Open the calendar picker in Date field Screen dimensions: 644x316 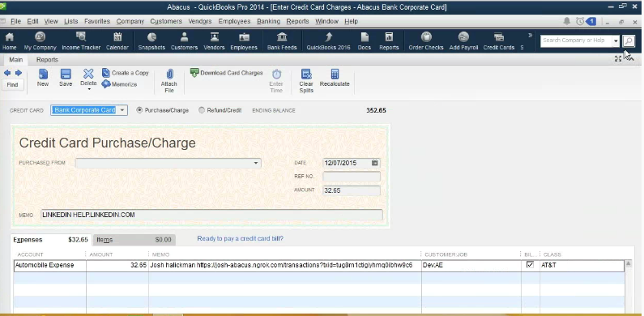point(374,163)
